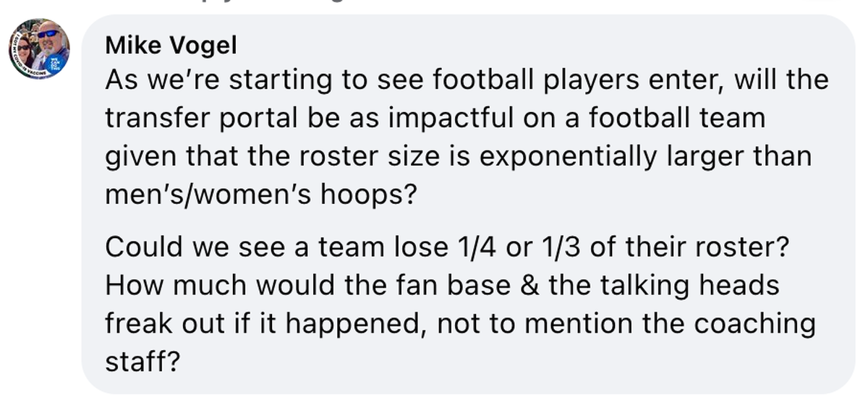Open Mike Vogel's profile picture
This screenshot has width=868, height=400.
tap(39, 48)
